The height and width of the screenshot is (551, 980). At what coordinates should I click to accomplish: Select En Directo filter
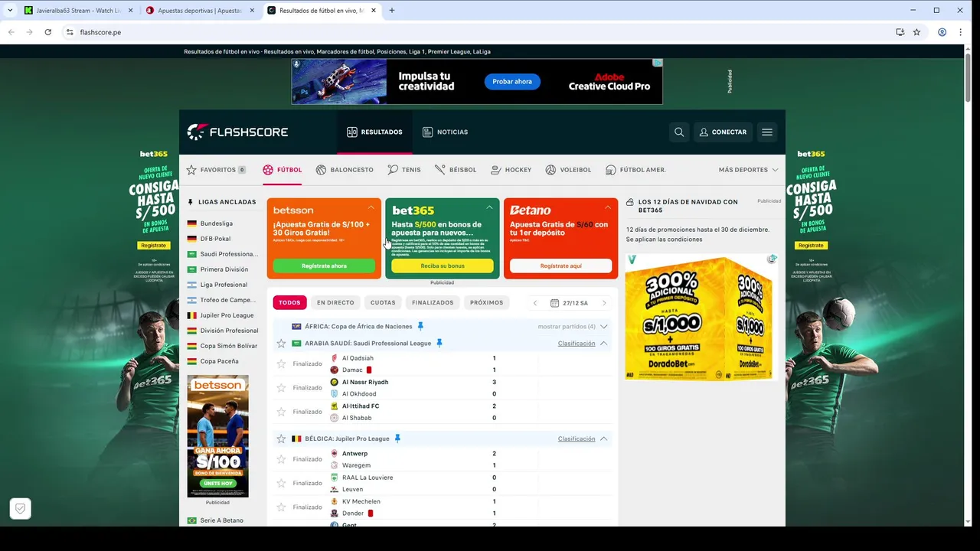point(335,302)
